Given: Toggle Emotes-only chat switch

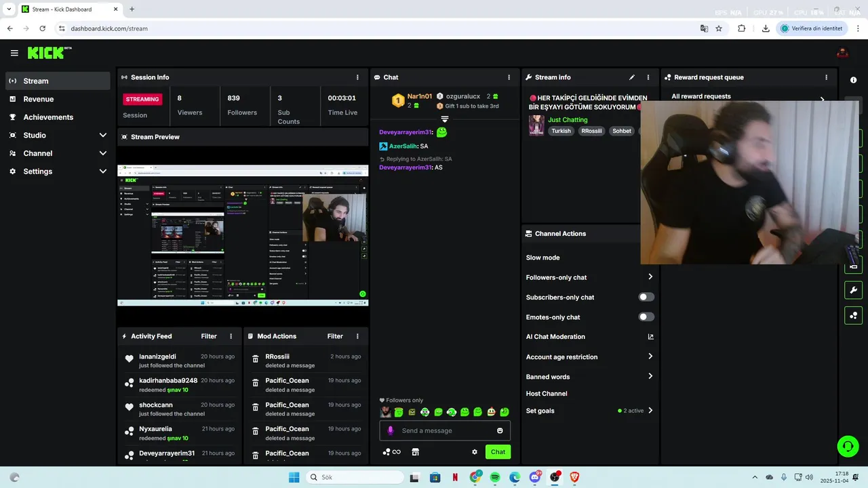Looking at the screenshot, I should 646,317.
